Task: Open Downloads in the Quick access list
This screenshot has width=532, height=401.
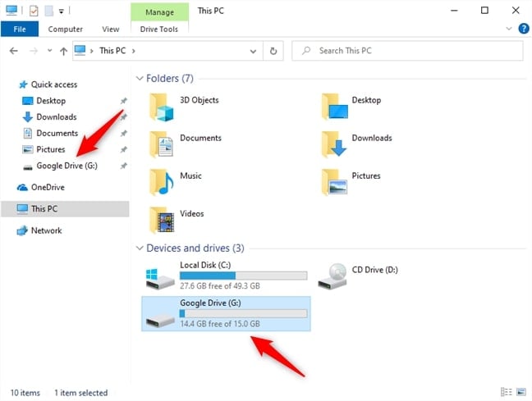Action: (57, 117)
